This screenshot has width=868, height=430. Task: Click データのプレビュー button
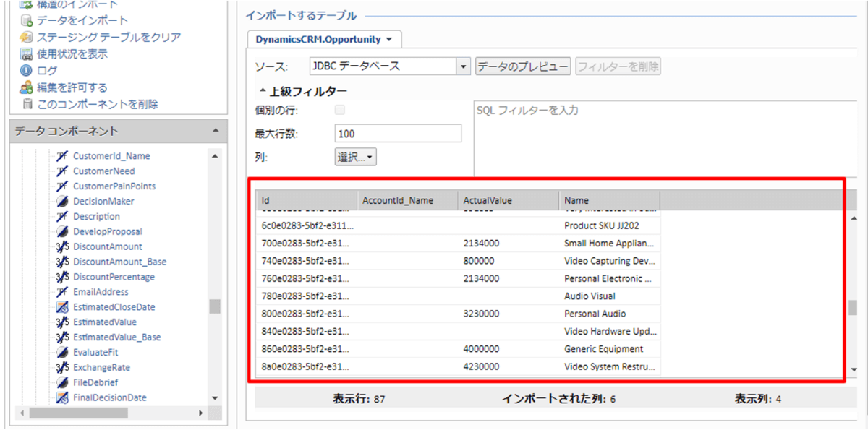point(523,66)
